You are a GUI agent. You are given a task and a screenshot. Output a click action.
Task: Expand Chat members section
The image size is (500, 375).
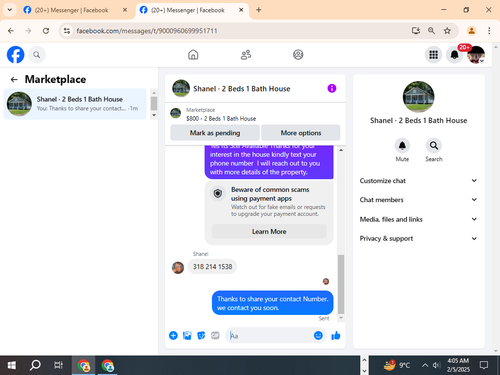point(418,200)
